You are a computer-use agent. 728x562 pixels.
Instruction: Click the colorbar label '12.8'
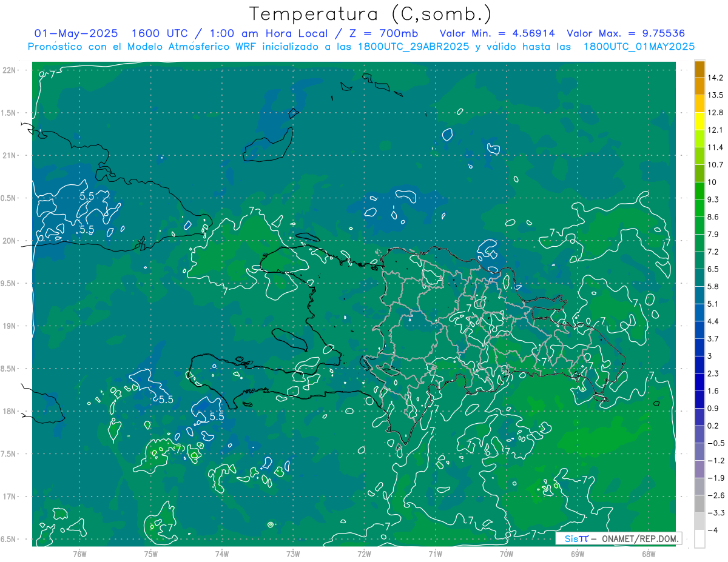coord(715,113)
